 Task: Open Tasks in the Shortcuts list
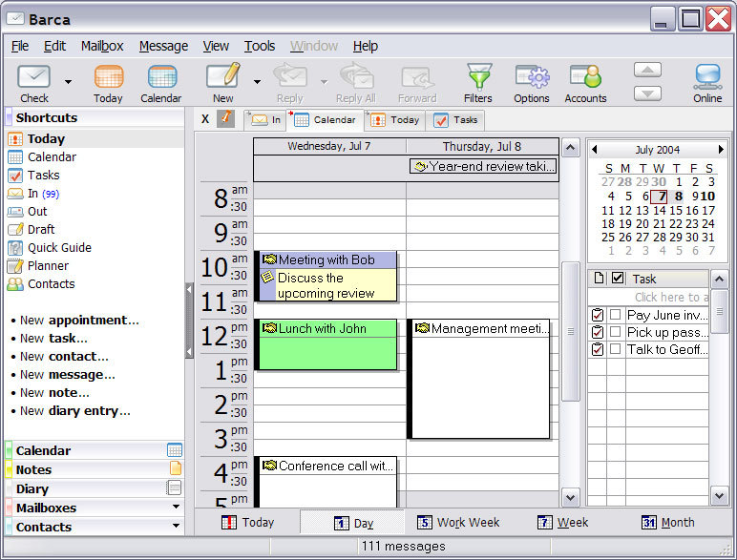[x=43, y=176]
